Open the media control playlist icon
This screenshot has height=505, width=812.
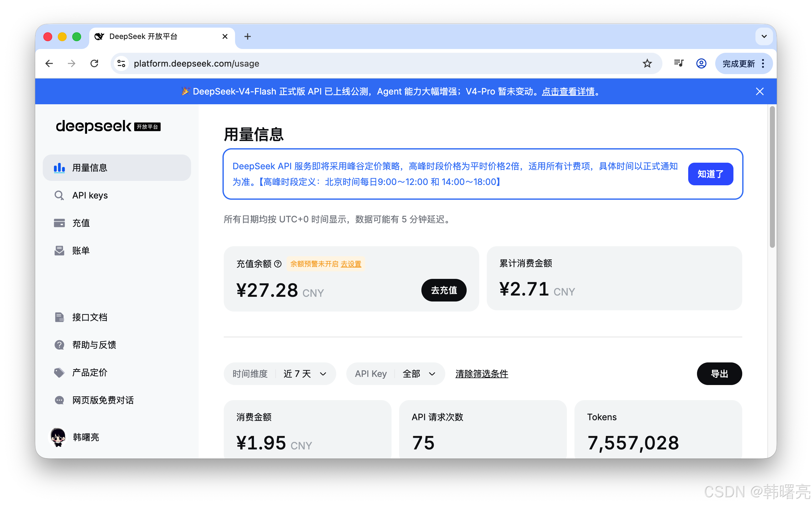point(678,63)
